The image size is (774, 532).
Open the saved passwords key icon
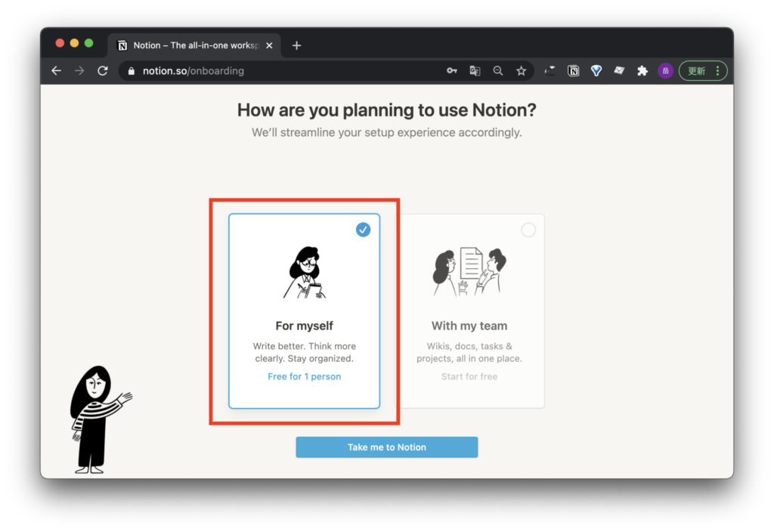tap(452, 71)
